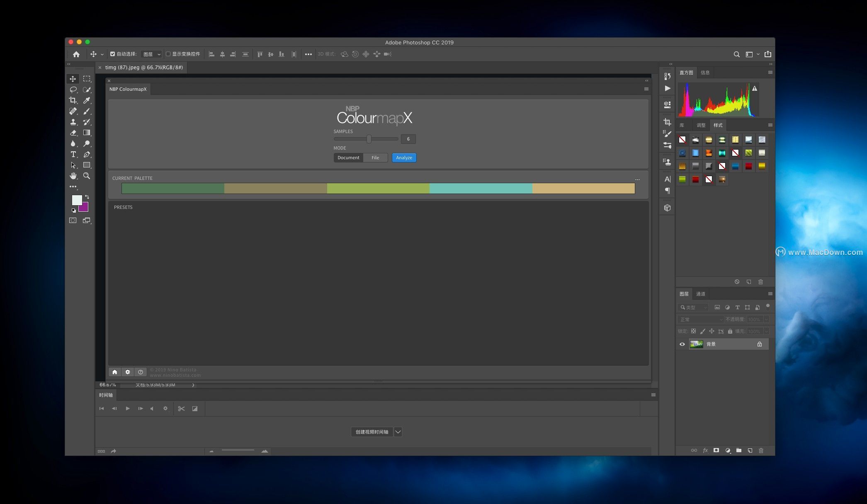Toggle the pixel layer filter icon
867x504 pixels.
[717, 308]
